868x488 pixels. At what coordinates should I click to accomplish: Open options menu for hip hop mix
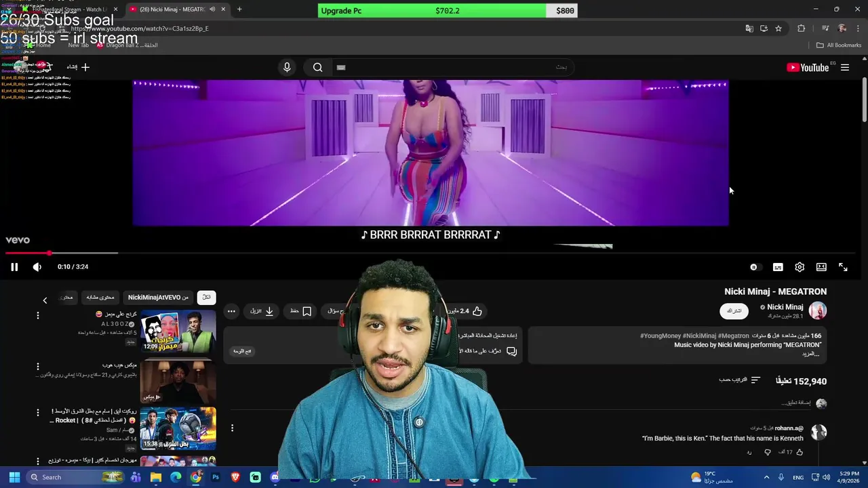point(38,366)
